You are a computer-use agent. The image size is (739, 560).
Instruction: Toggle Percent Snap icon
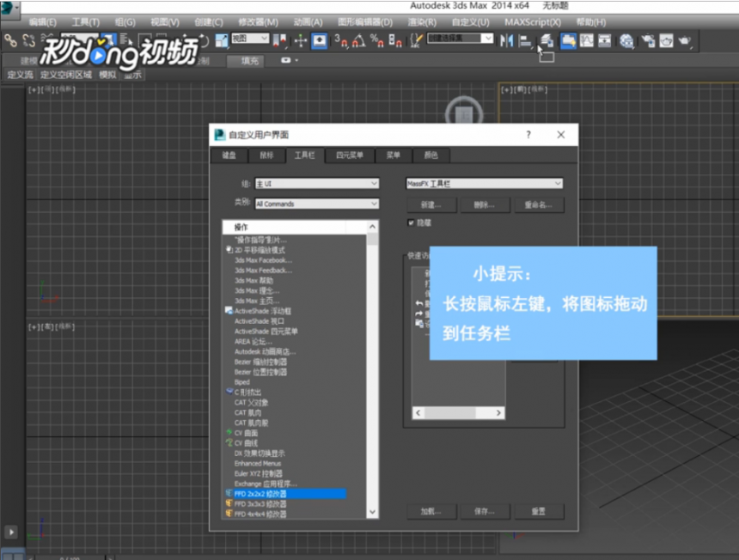[x=376, y=41]
